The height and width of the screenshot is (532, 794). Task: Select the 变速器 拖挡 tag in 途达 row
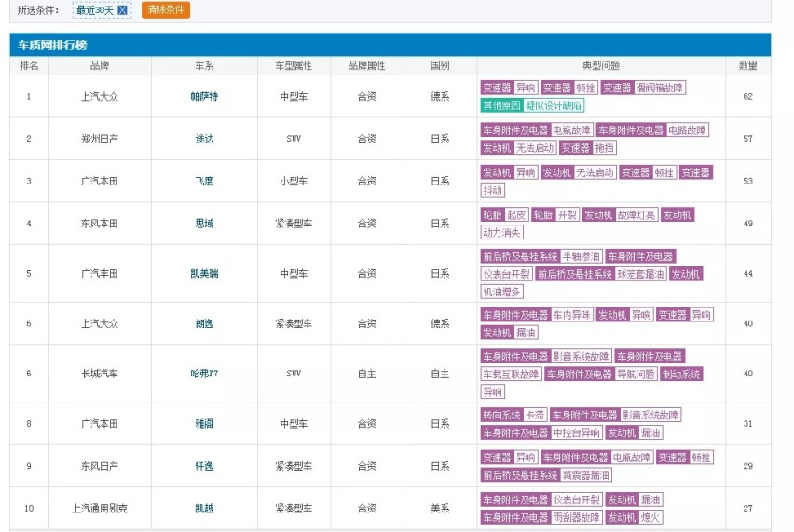(588, 148)
